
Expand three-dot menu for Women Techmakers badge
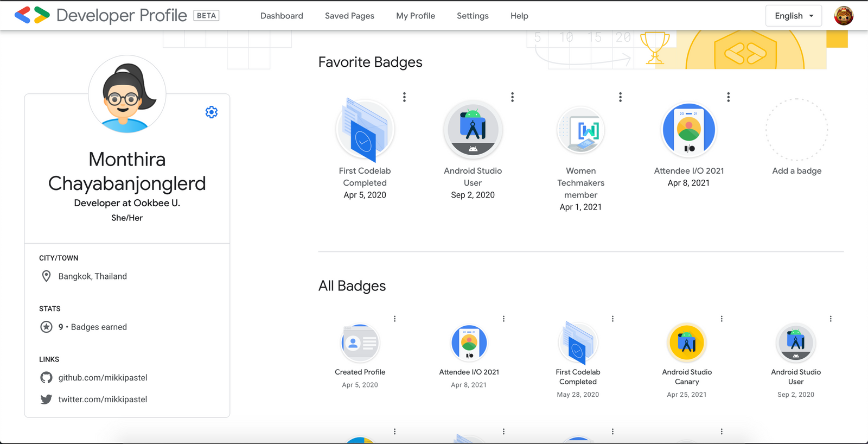click(x=620, y=97)
